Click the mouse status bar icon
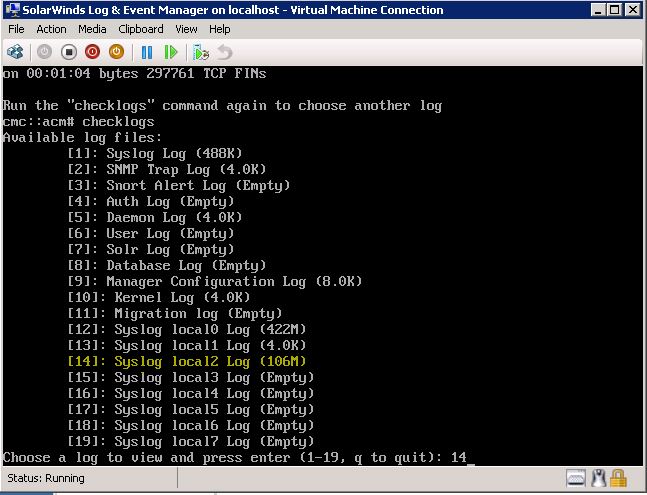Screen dimensions: 647x495 pyautogui.click(x=598, y=478)
